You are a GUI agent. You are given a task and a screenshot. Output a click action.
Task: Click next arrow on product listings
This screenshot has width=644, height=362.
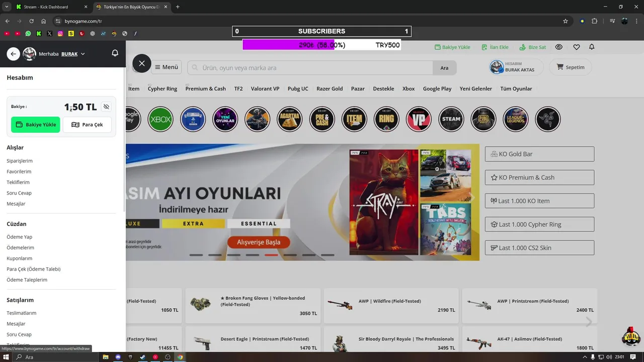click(x=589, y=322)
